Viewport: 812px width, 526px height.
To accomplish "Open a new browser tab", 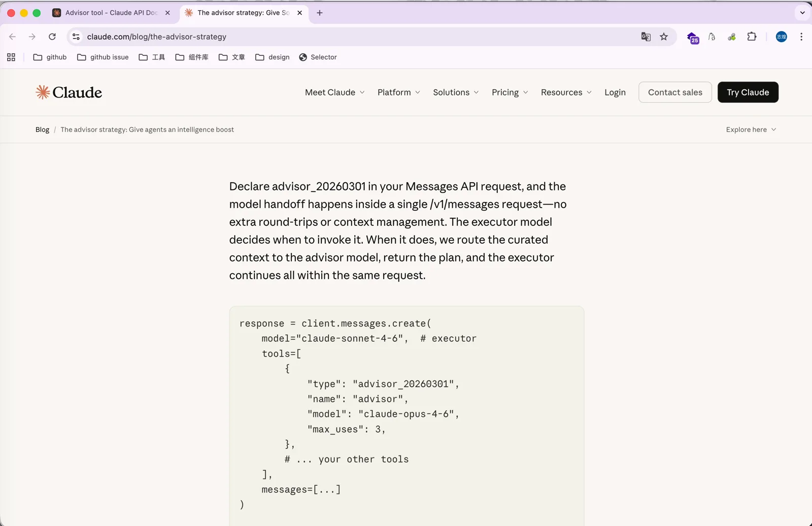I will click(x=319, y=13).
